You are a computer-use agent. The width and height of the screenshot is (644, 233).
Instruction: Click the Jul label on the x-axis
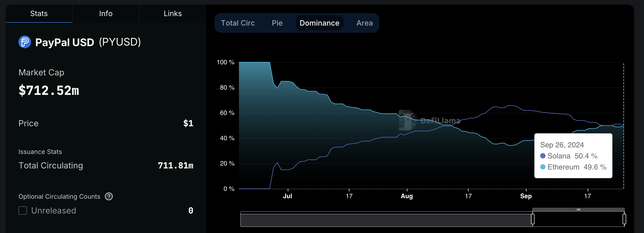[x=287, y=196]
